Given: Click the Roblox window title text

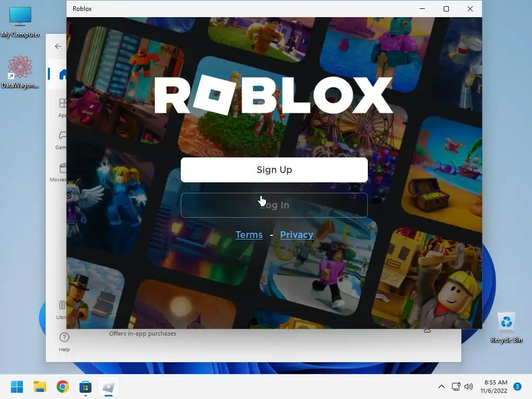Looking at the screenshot, I should click(x=82, y=9).
